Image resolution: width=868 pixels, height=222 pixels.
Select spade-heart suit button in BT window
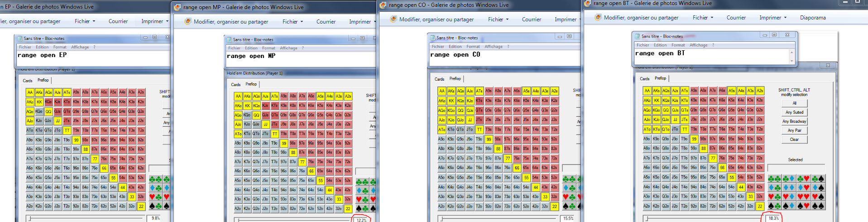coord(804,206)
